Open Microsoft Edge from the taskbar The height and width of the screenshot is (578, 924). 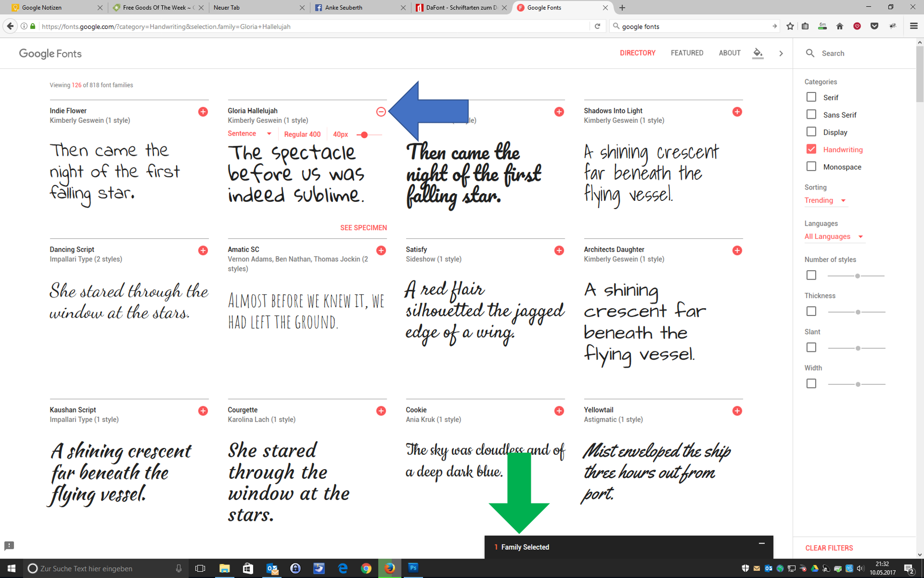(x=342, y=568)
